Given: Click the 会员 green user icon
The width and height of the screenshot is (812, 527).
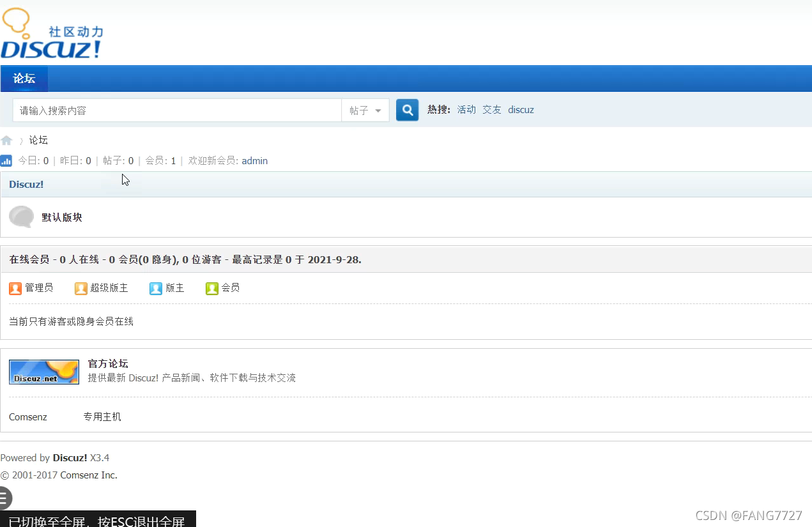Looking at the screenshot, I should pyautogui.click(x=212, y=289).
